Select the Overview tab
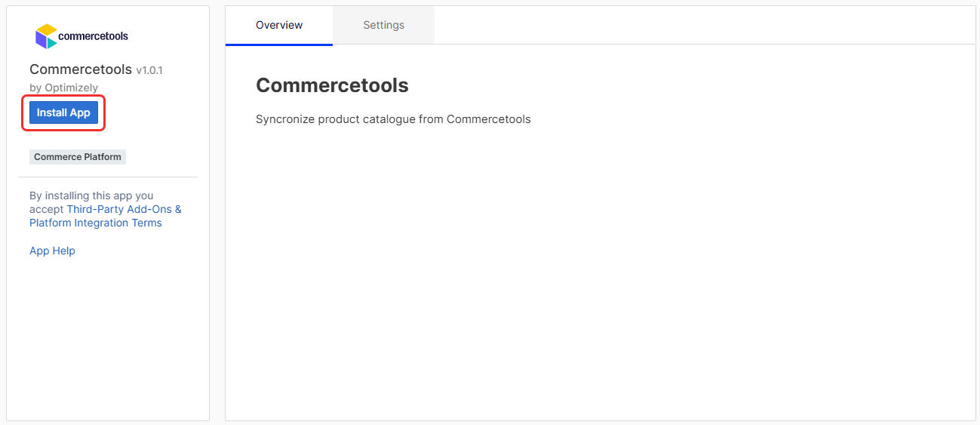 279,25
